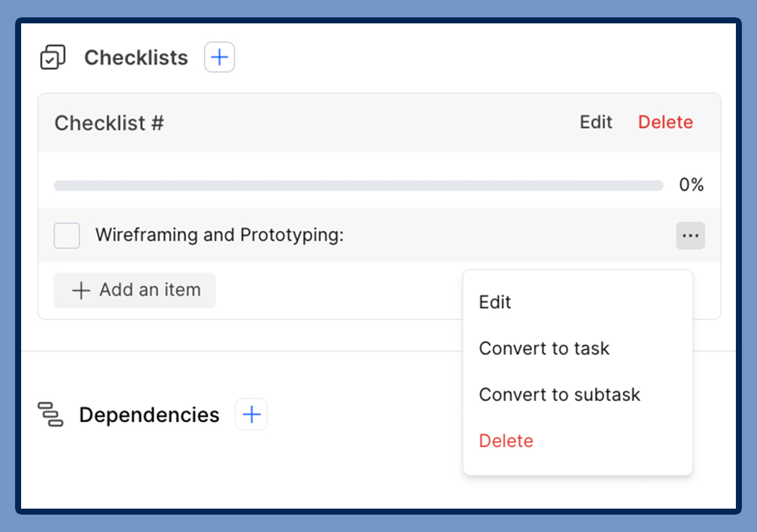Click the Dependencies section icon

pyautogui.click(x=50, y=414)
